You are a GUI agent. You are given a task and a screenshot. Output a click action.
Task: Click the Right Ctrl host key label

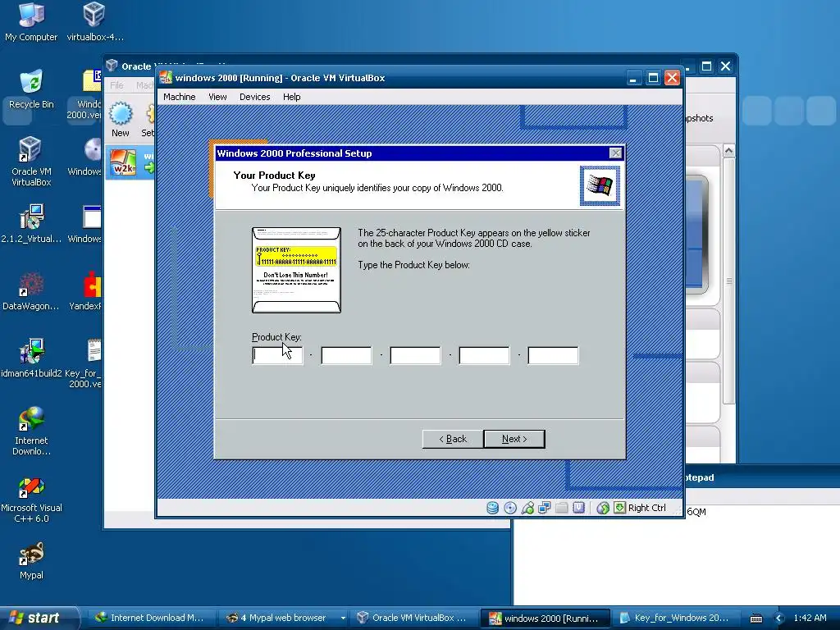tap(646, 508)
